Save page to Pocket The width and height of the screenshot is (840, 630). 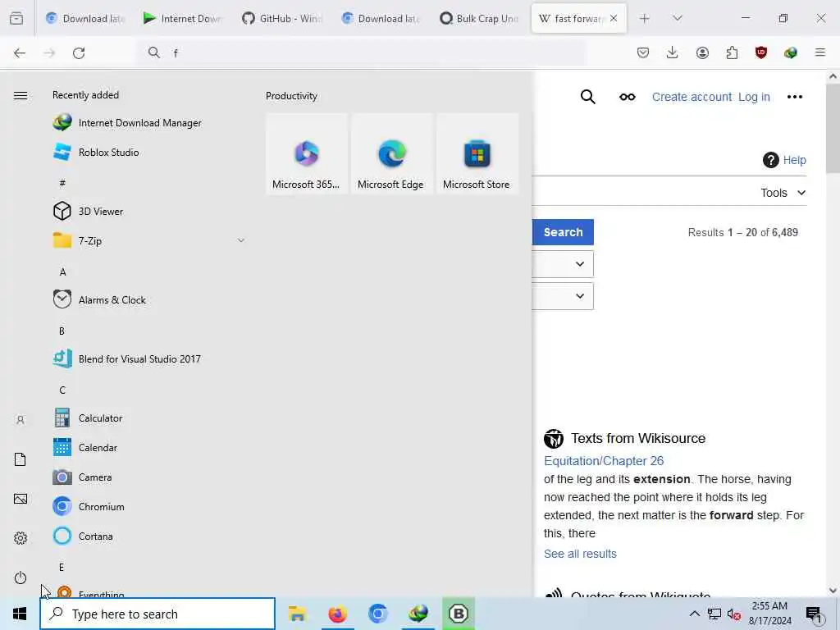643,52
